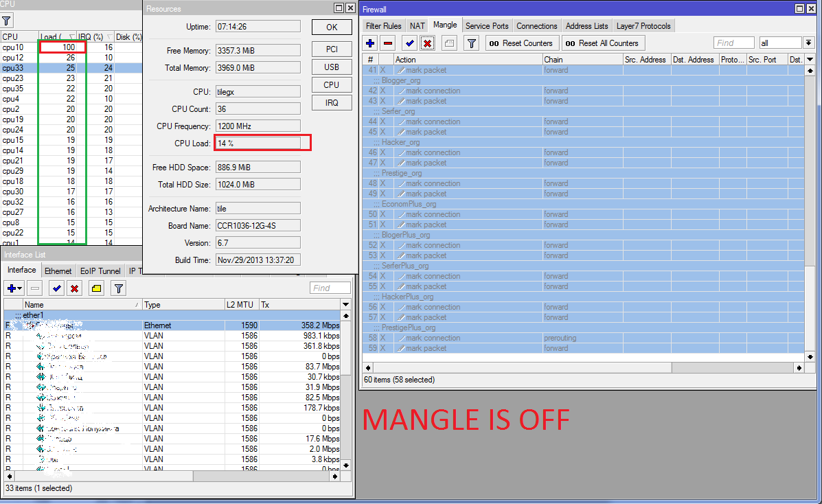Image resolution: width=822 pixels, height=504 pixels.
Task: Disable selected mangle rules with red X
Action: coord(428,43)
